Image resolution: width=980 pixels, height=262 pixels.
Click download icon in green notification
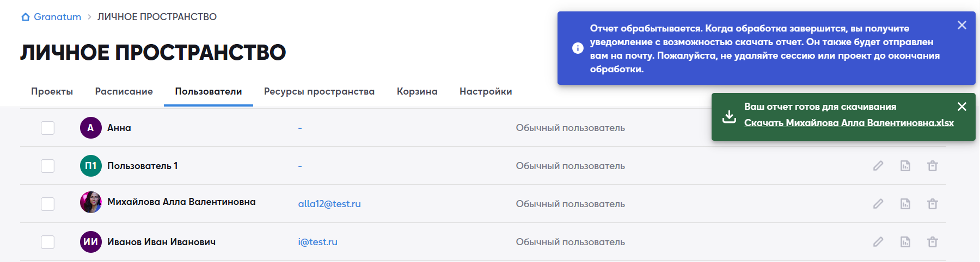click(x=729, y=116)
